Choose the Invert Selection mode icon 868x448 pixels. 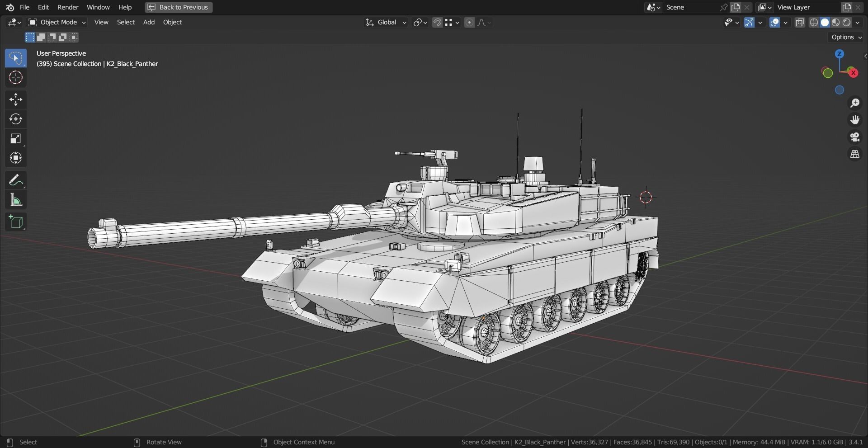coord(63,37)
